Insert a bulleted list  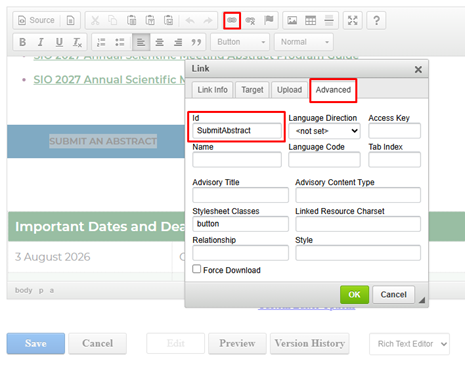(x=120, y=42)
